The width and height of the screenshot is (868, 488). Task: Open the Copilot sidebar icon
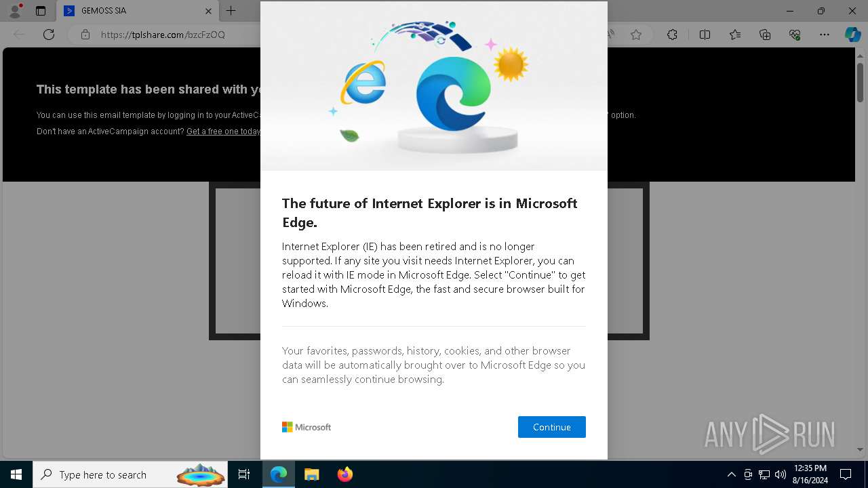pyautogui.click(x=852, y=35)
